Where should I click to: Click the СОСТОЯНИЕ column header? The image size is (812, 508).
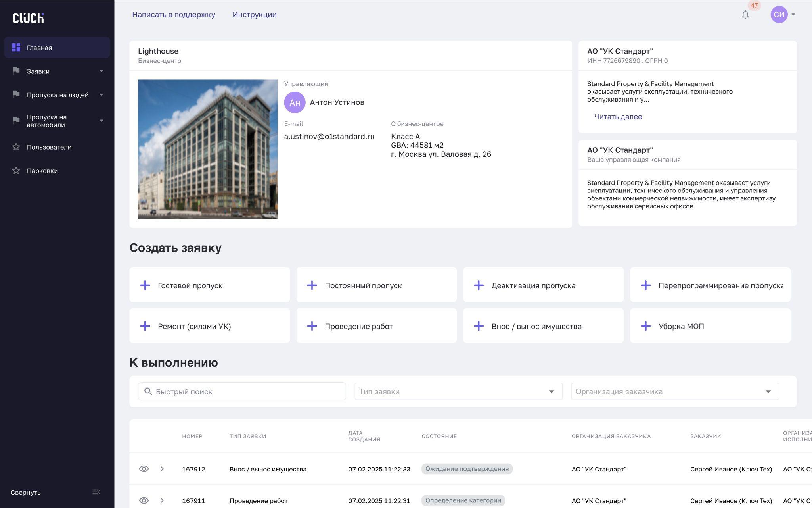[x=439, y=436]
